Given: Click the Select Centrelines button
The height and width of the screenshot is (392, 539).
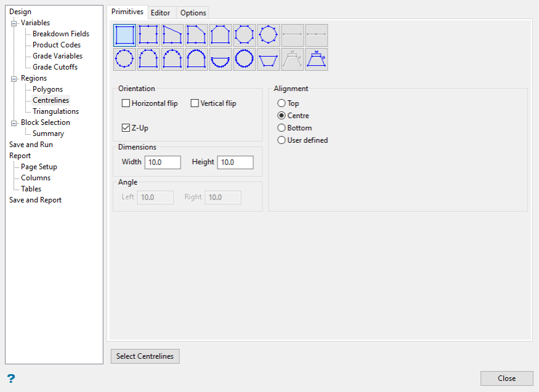Looking at the screenshot, I should click(145, 356).
